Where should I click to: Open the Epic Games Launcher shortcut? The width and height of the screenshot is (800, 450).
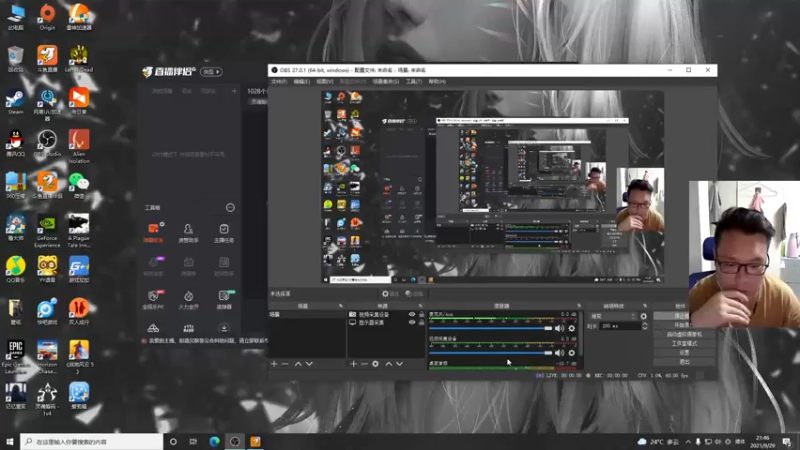(x=15, y=357)
